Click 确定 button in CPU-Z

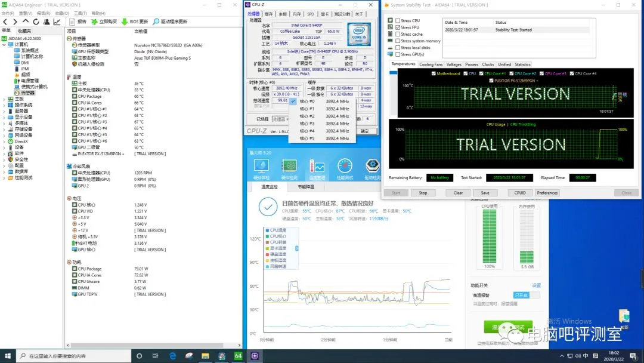point(365,131)
